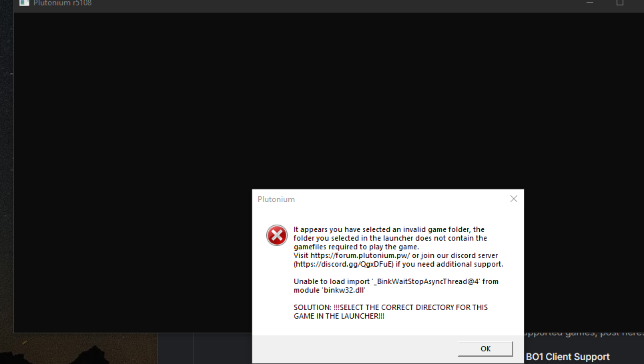Click the Plutonium dialog title bar
644x364 pixels.
point(374,199)
